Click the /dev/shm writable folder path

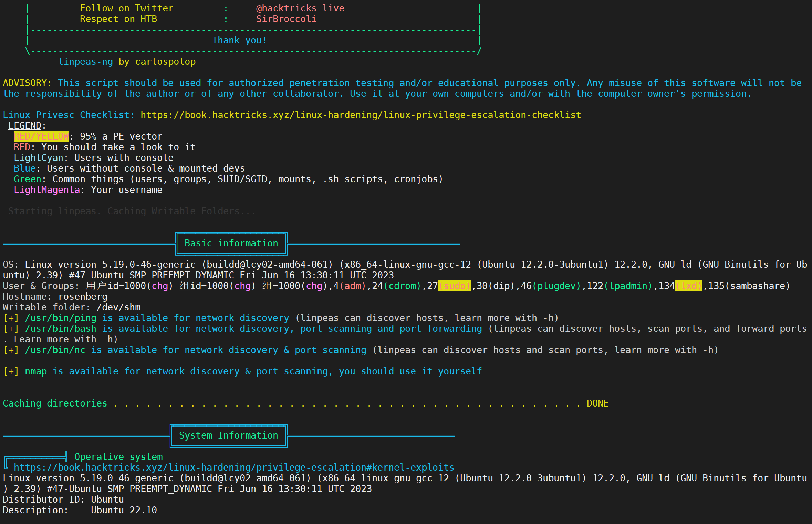[x=118, y=307]
